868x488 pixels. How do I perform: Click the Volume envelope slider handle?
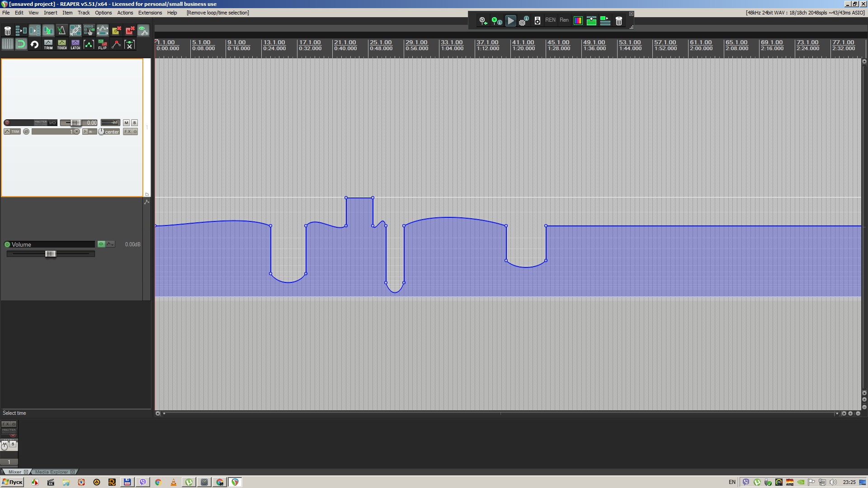(50, 254)
